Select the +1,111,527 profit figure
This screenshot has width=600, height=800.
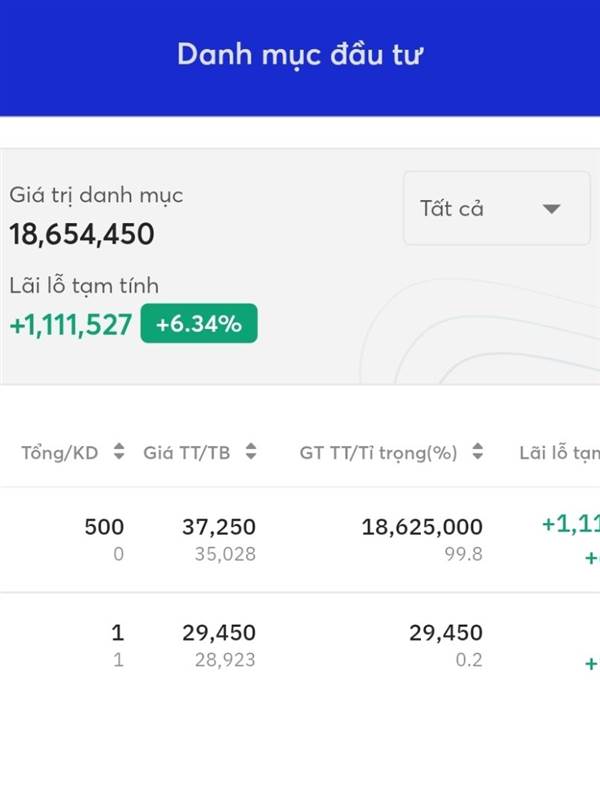pos(71,324)
